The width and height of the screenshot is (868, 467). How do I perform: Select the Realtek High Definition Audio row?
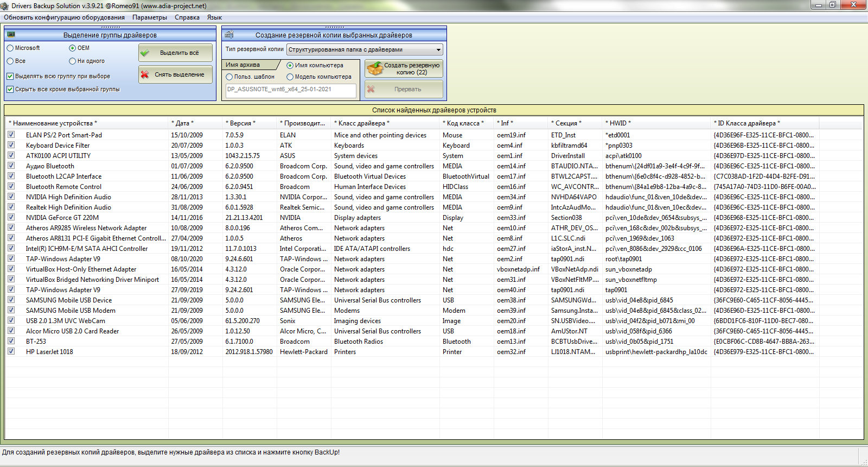pos(68,207)
